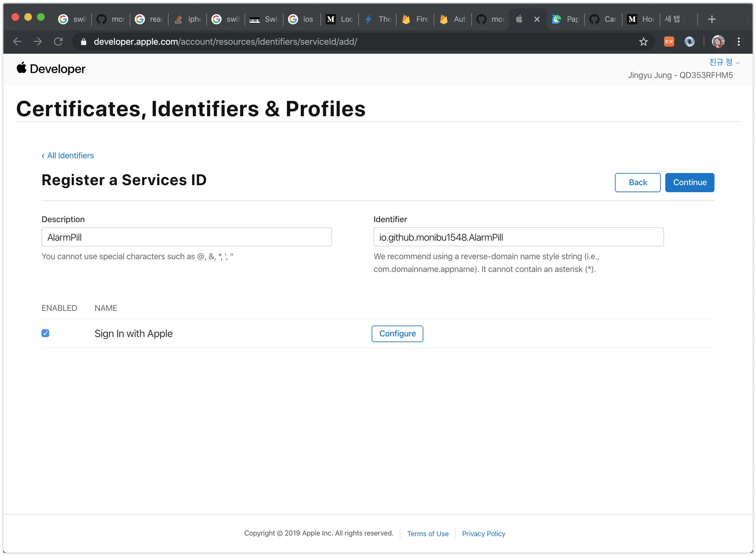Viewport: 756px width, 556px height.
Task: Click the profile avatar in toolbar
Action: coord(718,42)
